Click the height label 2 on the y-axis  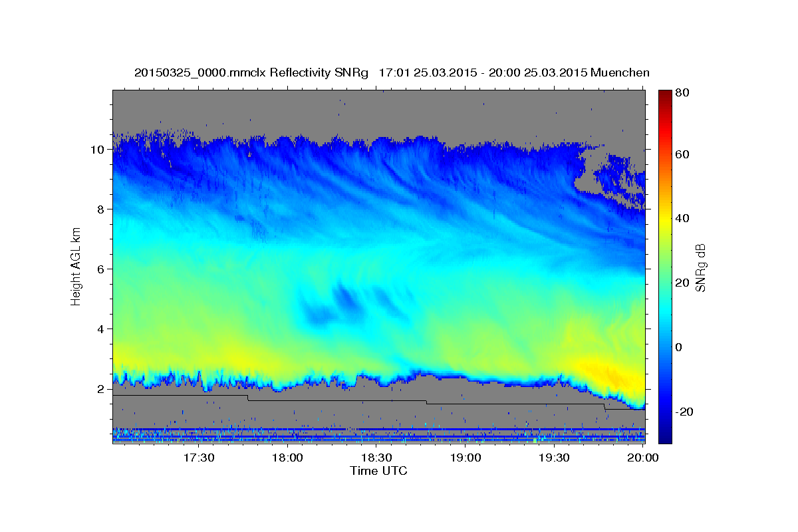[101, 389]
